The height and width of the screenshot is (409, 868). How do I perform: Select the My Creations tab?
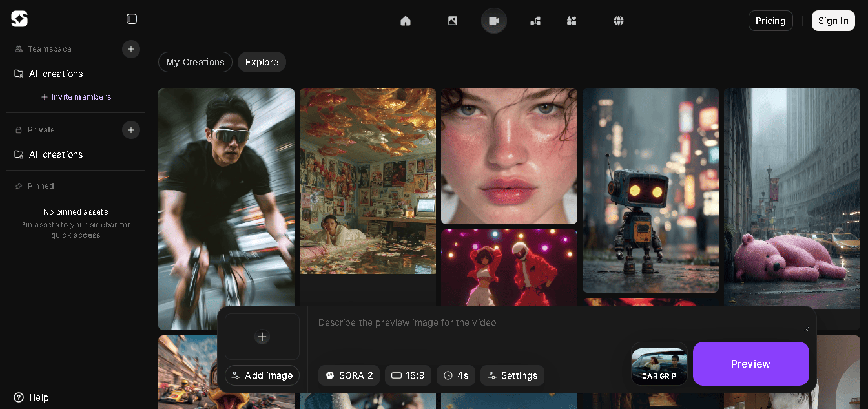click(x=195, y=62)
